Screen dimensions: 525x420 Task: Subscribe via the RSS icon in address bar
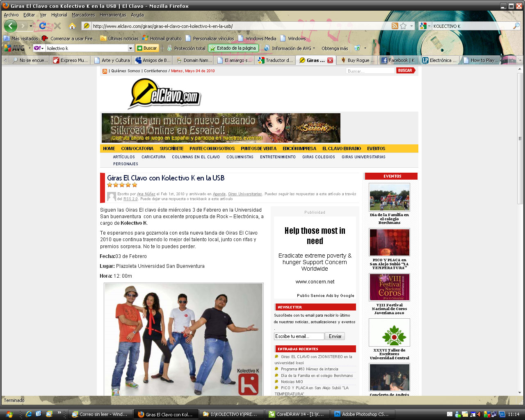coord(395,26)
